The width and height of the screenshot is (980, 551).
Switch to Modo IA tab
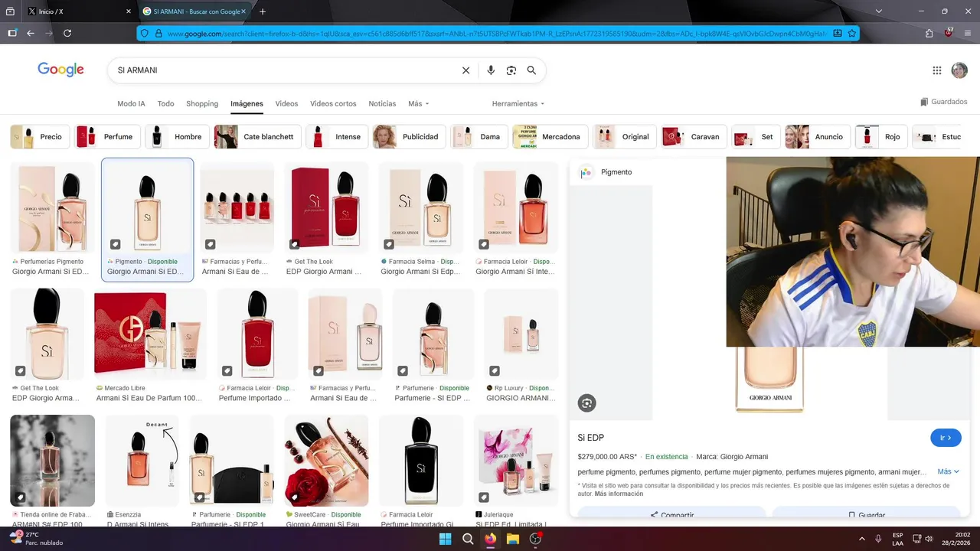pyautogui.click(x=131, y=104)
